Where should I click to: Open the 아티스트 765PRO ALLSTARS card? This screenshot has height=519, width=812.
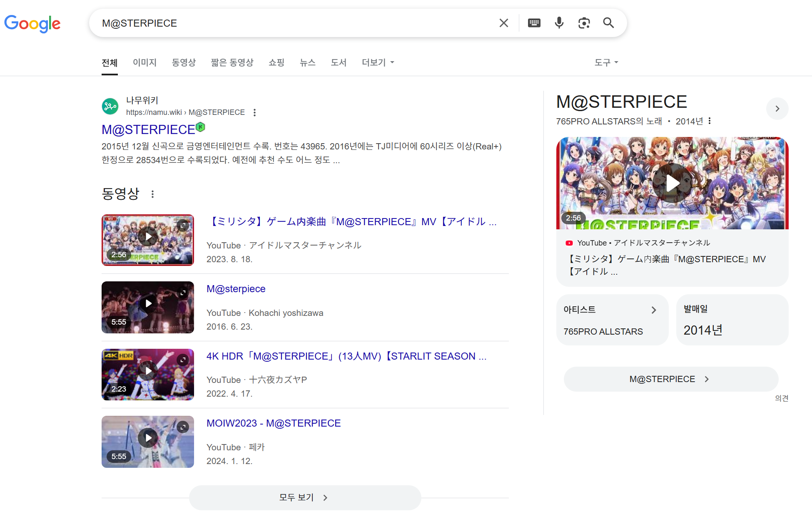click(612, 320)
